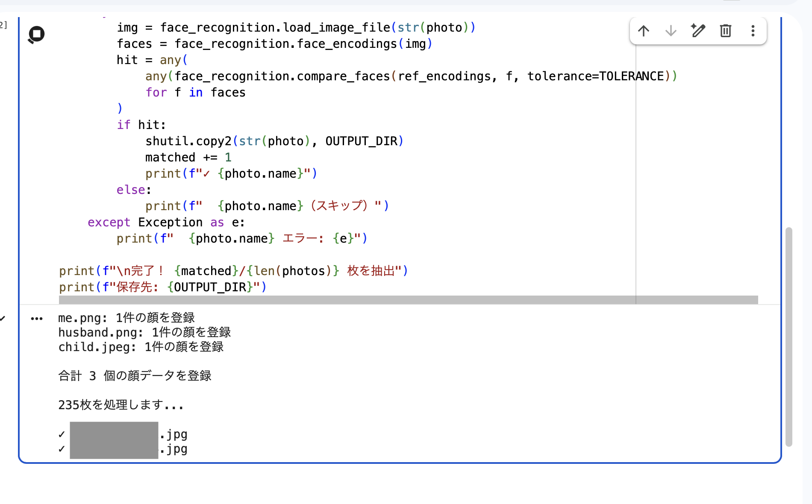Viewport: 812px width, 504px height.
Task: Place cursor on the "if hit:" line
Action: click(141, 125)
